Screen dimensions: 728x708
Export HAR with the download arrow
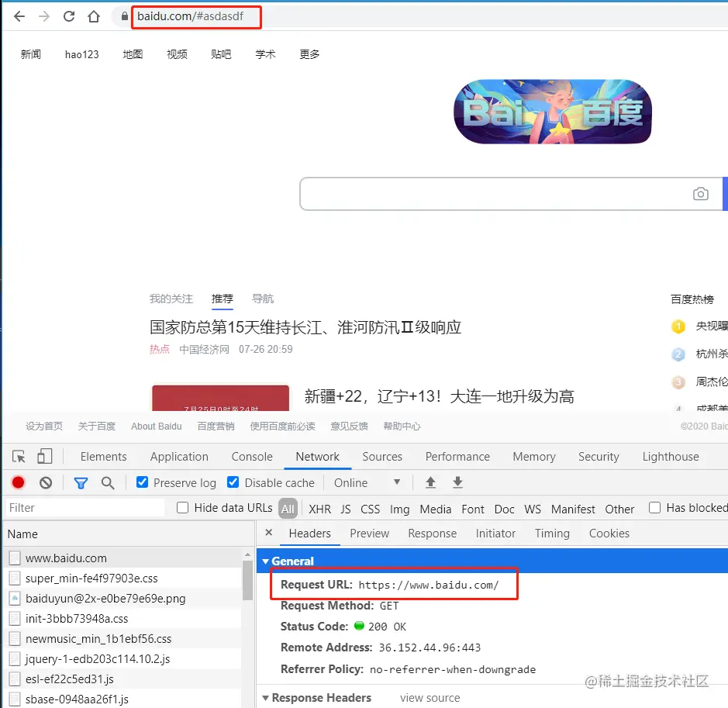click(x=457, y=482)
